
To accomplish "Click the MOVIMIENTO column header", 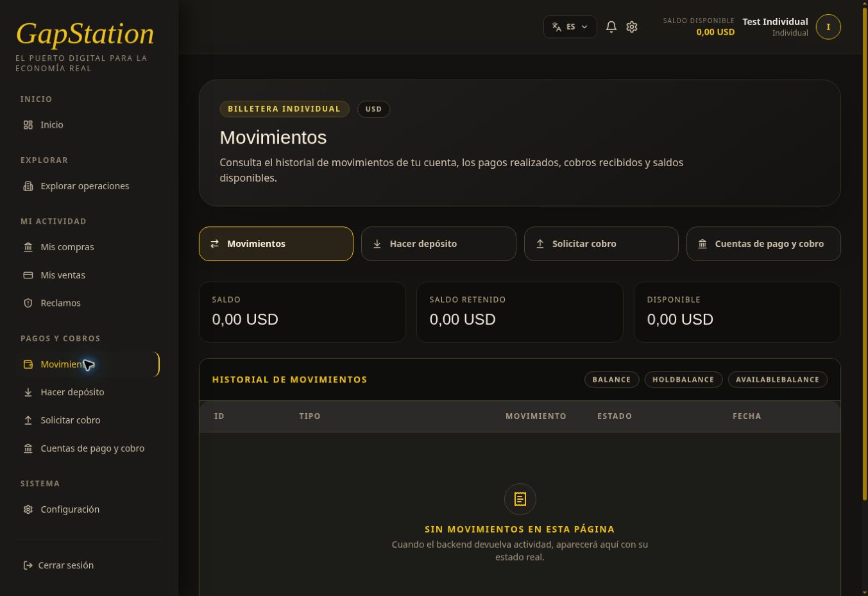I will pyautogui.click(x=536, y=416).
